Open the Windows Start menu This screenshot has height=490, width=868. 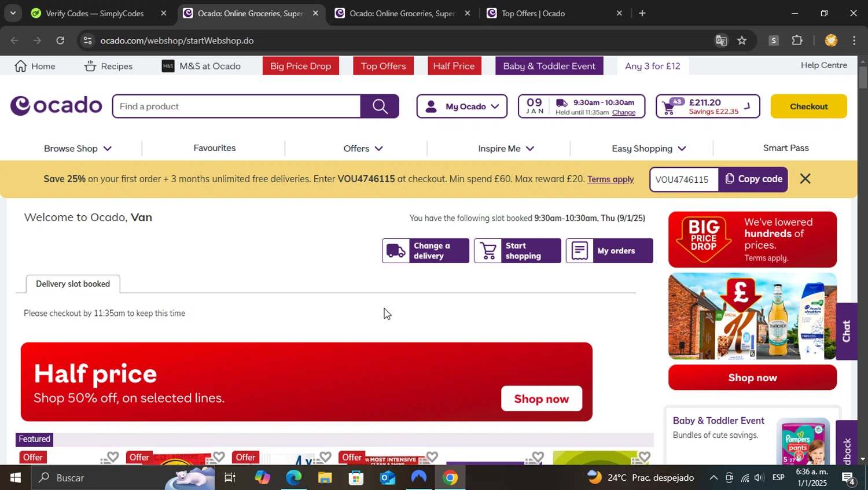click(x=15, y=478)
